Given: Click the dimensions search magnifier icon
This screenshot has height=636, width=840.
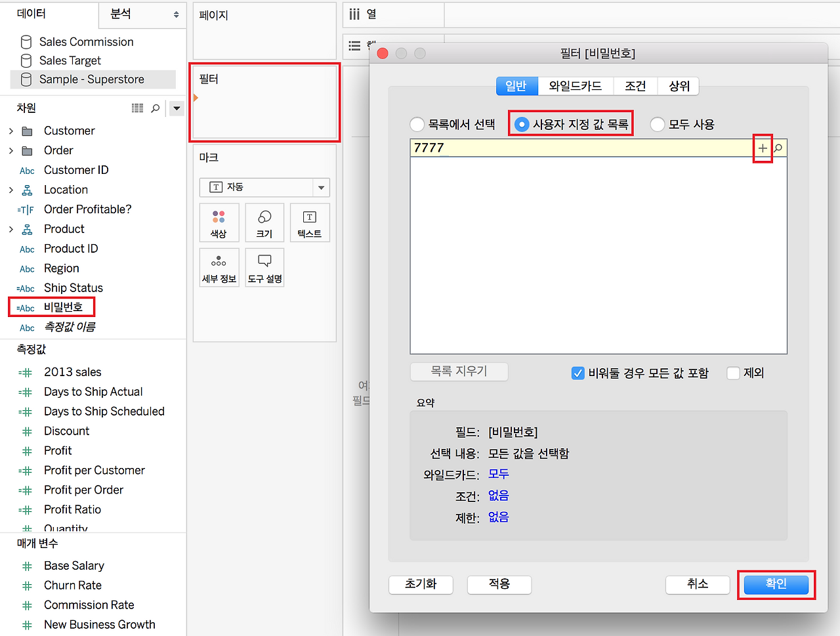Looking at the screenshot, I should point(156,108).
